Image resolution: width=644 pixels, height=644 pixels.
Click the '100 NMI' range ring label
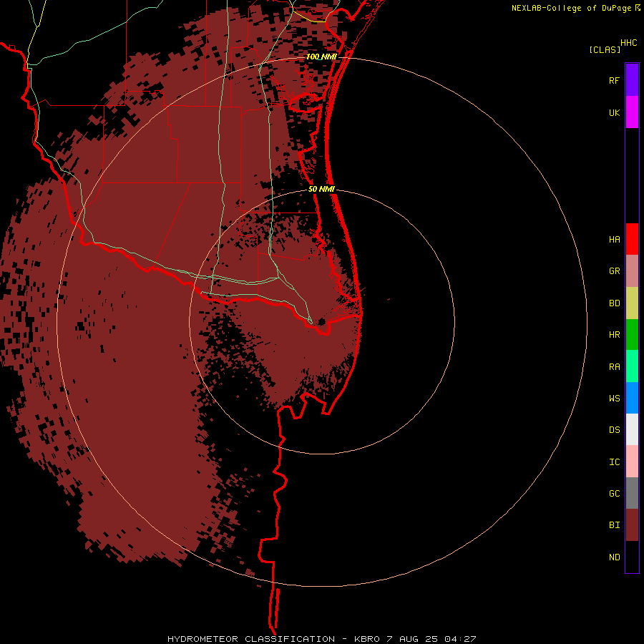pos(321,57)
